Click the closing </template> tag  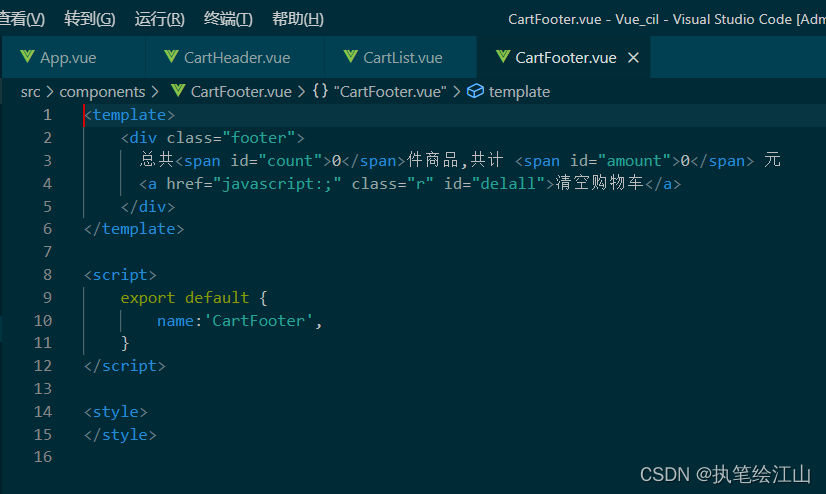click(x=134, y=229)
